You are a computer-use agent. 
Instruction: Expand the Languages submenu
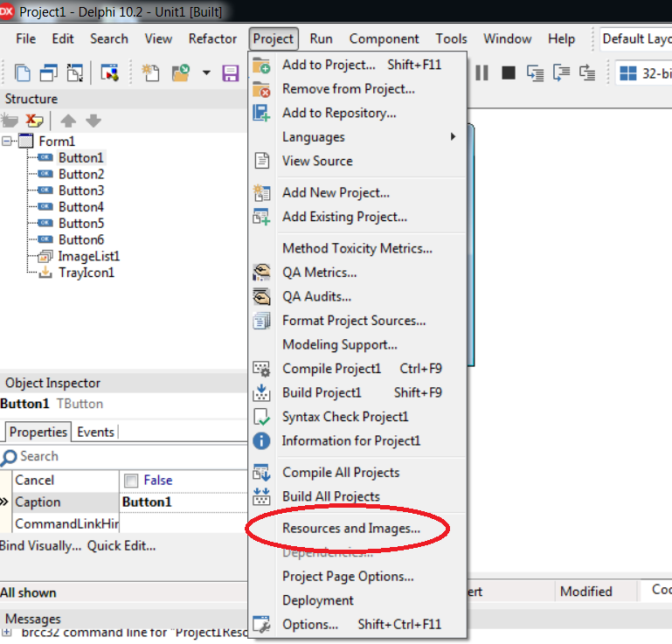357,136
